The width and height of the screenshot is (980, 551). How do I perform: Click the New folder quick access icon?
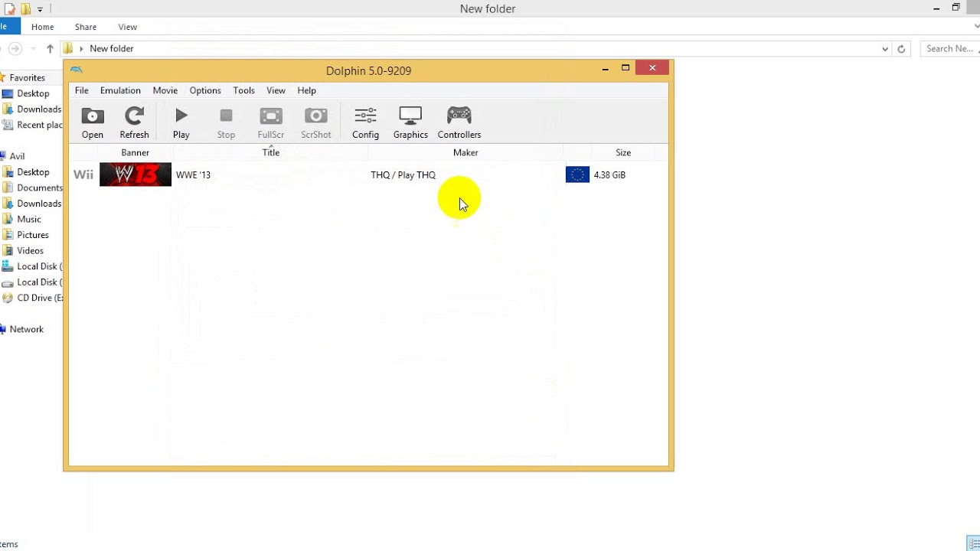(x=26, y=9)
